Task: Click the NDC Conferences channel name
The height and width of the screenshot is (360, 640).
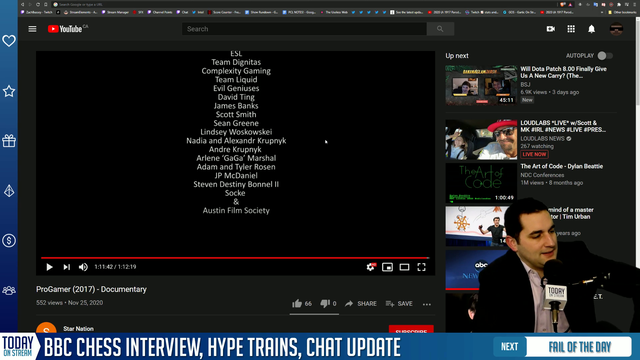Action: click(x=542, y=175)
